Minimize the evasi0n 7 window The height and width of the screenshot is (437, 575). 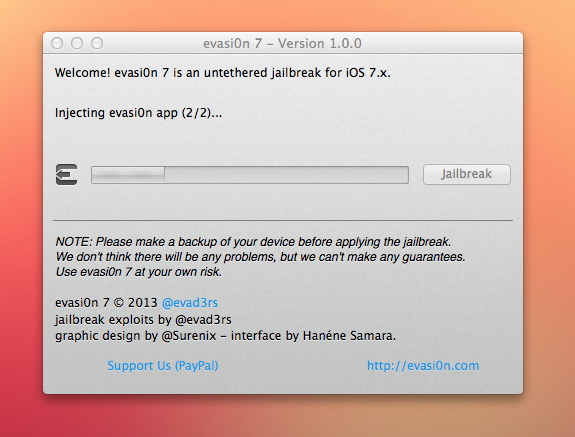coord(77,43)
